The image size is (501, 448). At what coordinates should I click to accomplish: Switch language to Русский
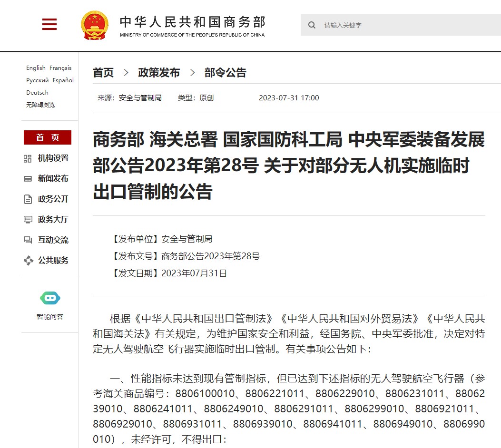tap(38, 80)
